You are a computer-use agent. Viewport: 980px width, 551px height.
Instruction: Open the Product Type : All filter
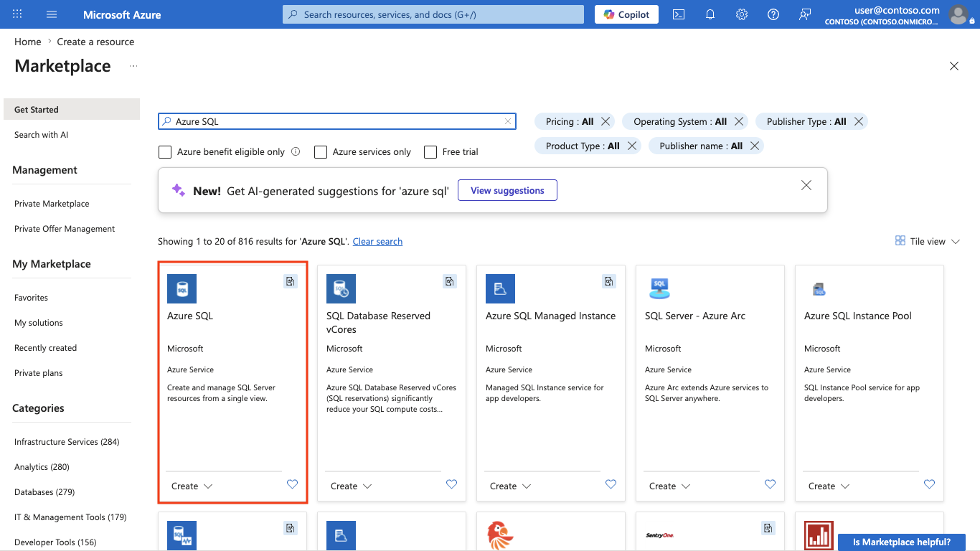point(583,146)
